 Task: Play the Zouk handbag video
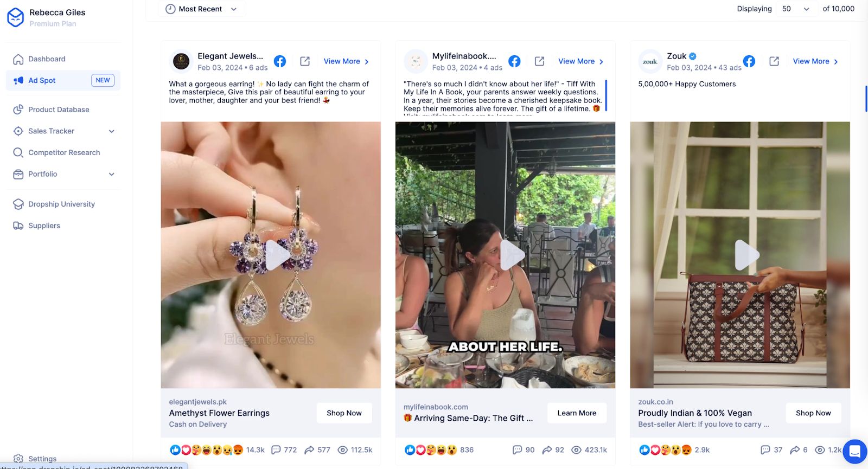pos(746,255)
